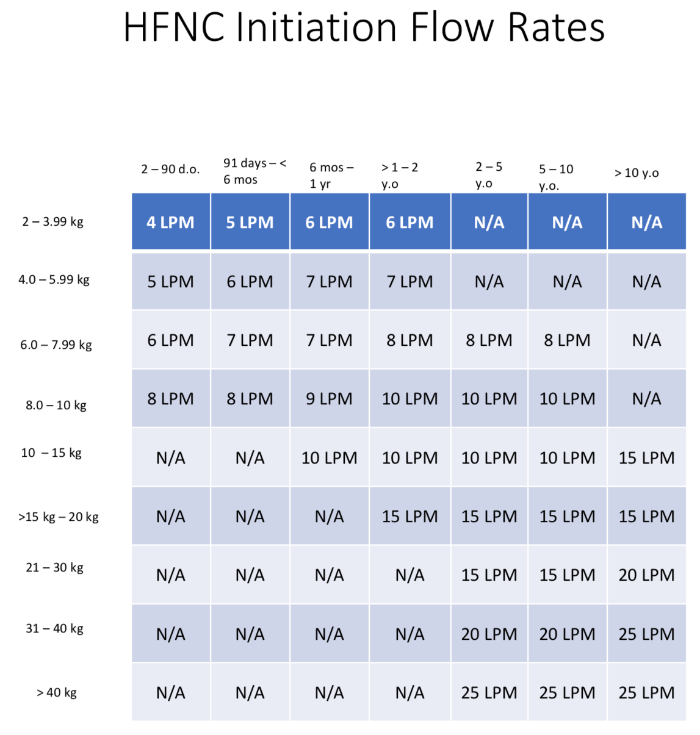Select the 6 mos – 1 yr column header
The height and width of the screenshot is (735, 700).
tap(331, 175)
